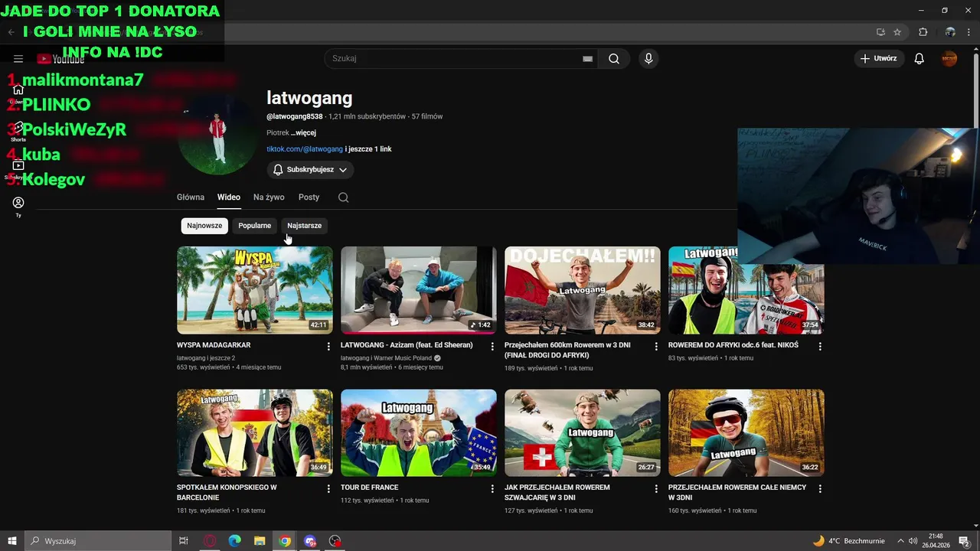Open options for Przejechałem 600km Rowerem video
This screenshot has height=551, width=980.
[656, 347]
